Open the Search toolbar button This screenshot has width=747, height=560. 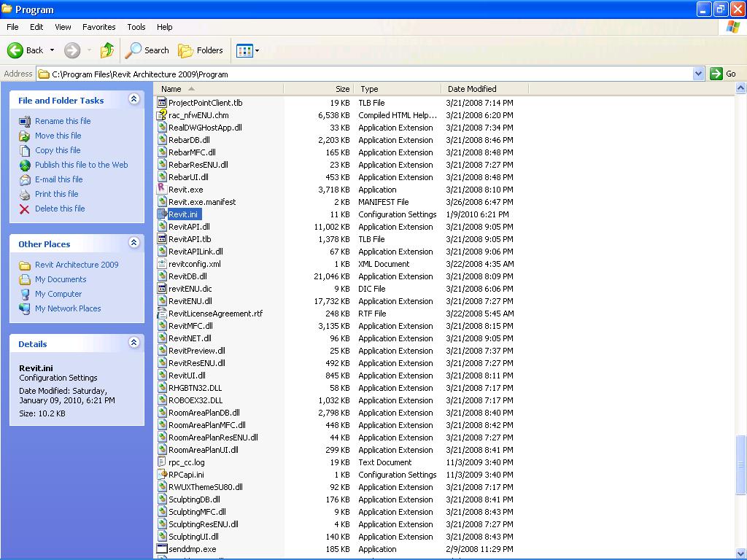coord(147,50)
